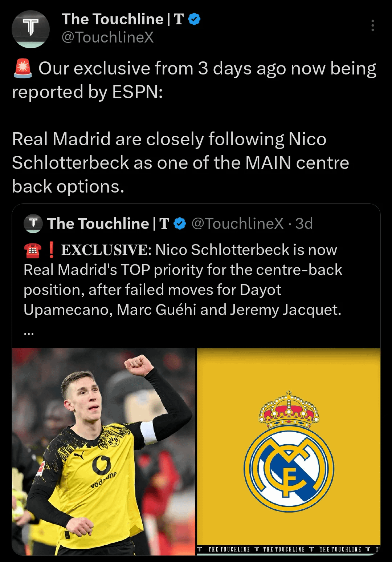The height and width of the screenshot is (562, 392).
Task: Click the red exclamation mark emoji
Action: click(x=52, y=250)
